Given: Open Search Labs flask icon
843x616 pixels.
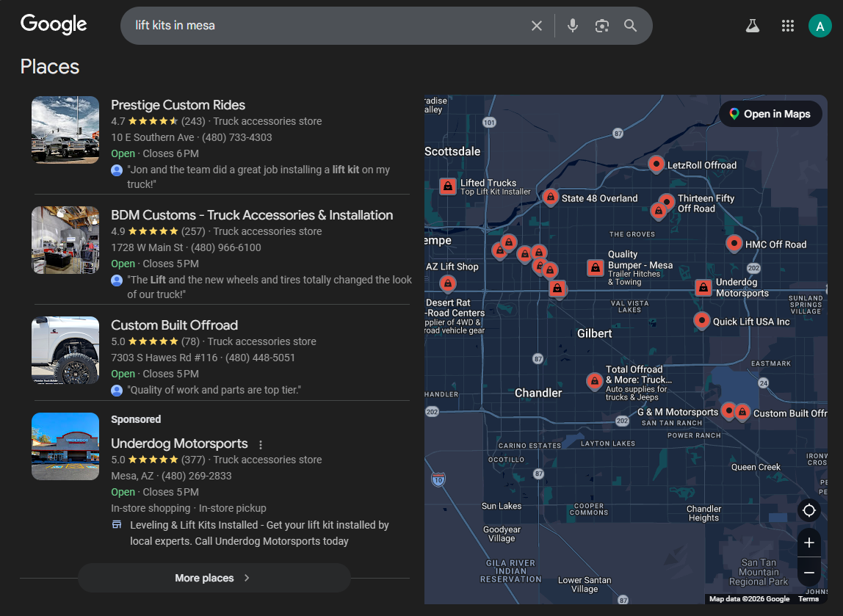Looking at the screenshot, I should pos(753,26).
